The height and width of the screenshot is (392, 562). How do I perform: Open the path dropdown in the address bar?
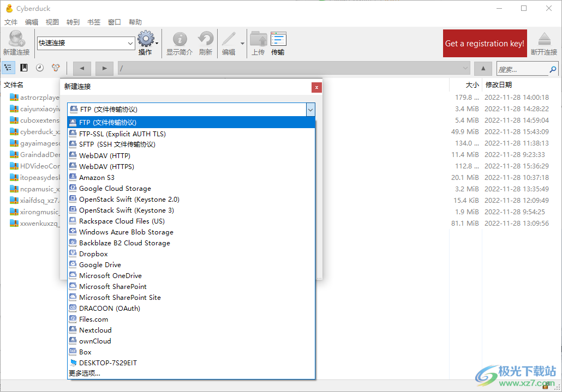(x=465, y=68)
